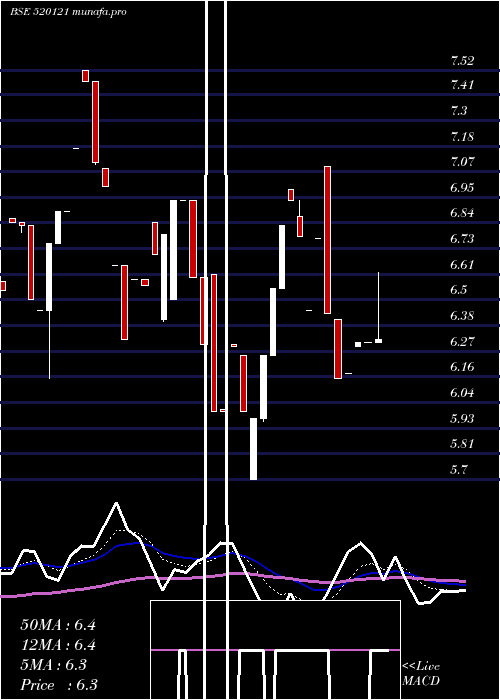Click the 7.07 price axis label
The height and width of the screenshot is (700, 500).
tap(462, 162)
